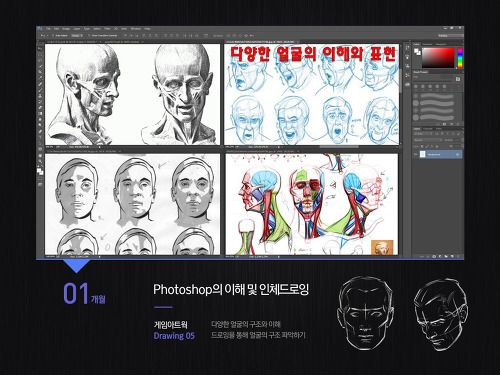Switch to the Layers tab

click(x=417, y=129)
